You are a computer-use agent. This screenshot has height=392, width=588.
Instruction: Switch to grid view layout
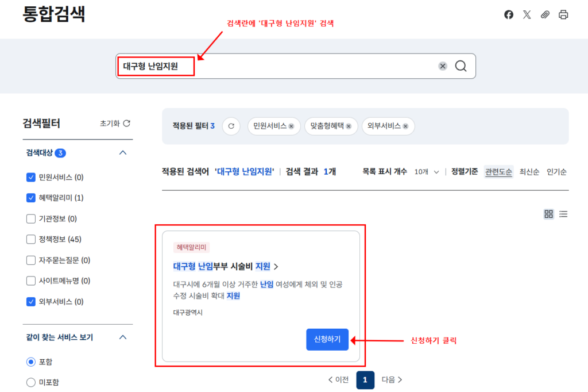point(548,214)
